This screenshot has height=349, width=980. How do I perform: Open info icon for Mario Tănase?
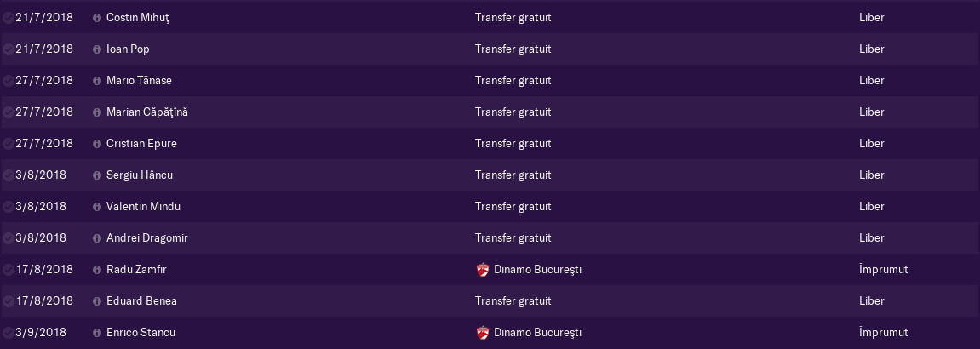[97, 81]
